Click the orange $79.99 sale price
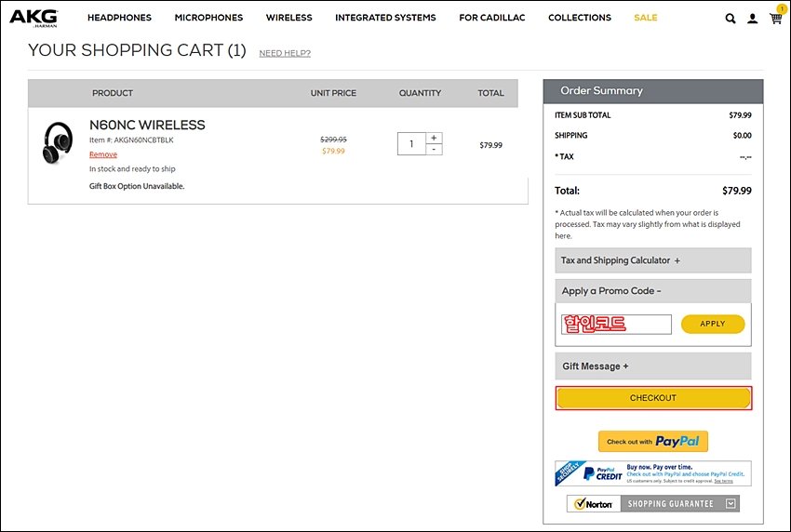Viewport: 791px width, 532px height. point(333,151)
